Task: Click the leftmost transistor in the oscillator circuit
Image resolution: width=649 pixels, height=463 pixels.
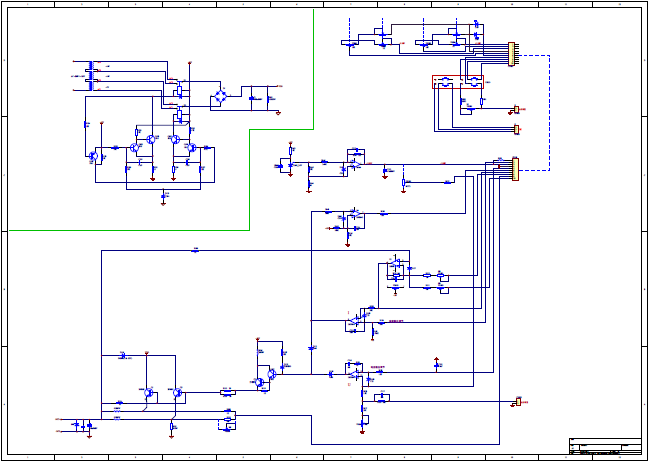Action: click(x=94, y=156)
